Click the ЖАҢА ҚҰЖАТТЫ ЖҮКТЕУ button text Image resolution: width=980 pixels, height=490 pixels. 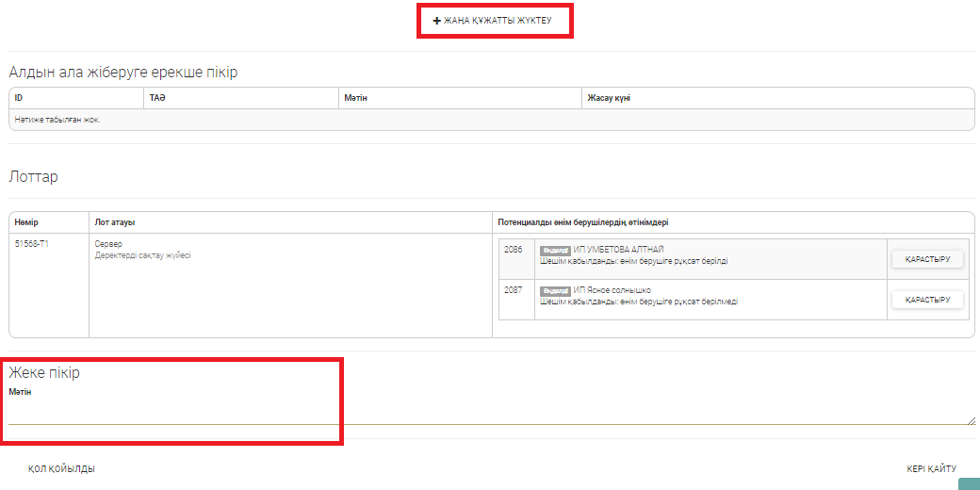click(x=498, y=21)
